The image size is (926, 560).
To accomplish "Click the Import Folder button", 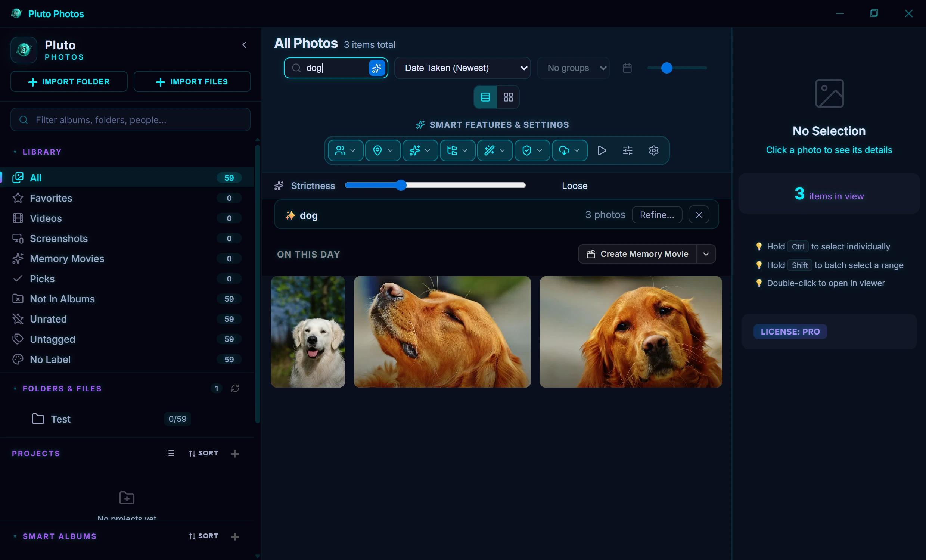I will click(x=69, y=81).
